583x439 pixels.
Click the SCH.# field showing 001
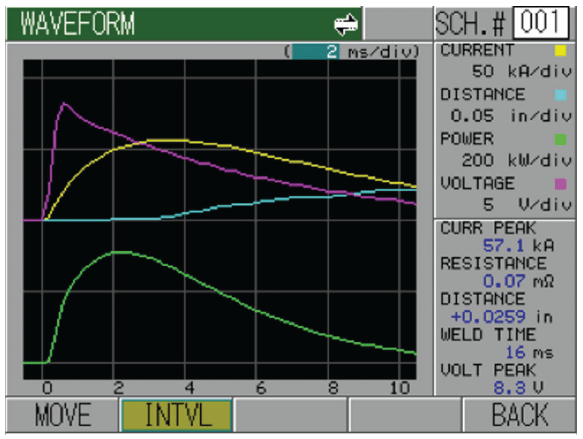click(x=541, y=22)
